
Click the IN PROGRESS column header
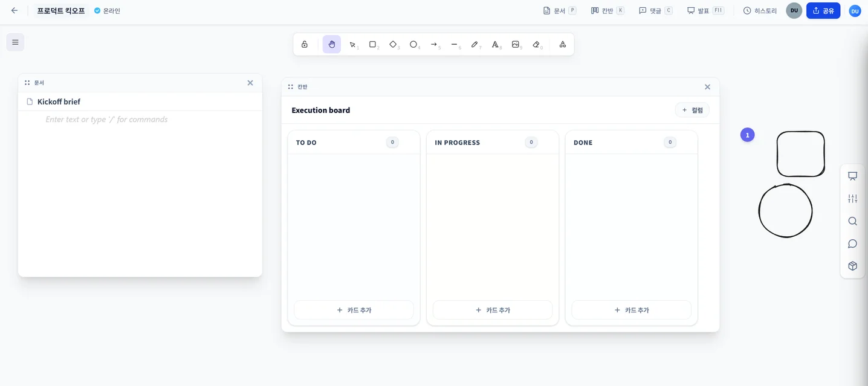point(458,143)
